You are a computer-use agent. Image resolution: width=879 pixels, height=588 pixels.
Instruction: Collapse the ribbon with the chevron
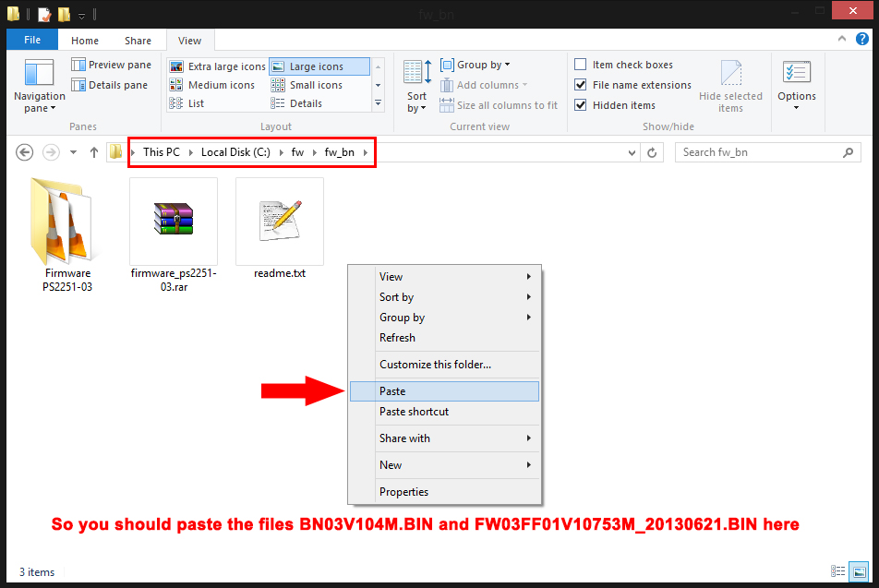point(841,39)
